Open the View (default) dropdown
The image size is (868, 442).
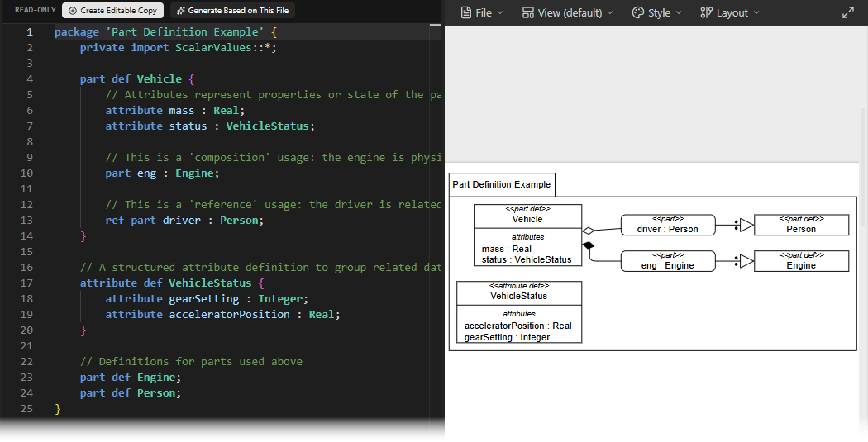click(x=568, y=12)
